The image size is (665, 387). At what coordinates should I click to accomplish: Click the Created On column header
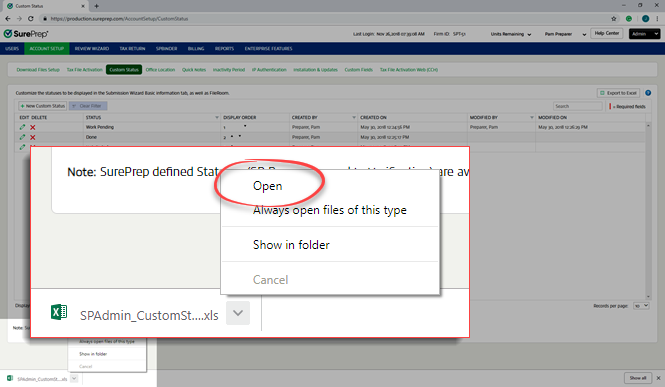click(373, 117)
